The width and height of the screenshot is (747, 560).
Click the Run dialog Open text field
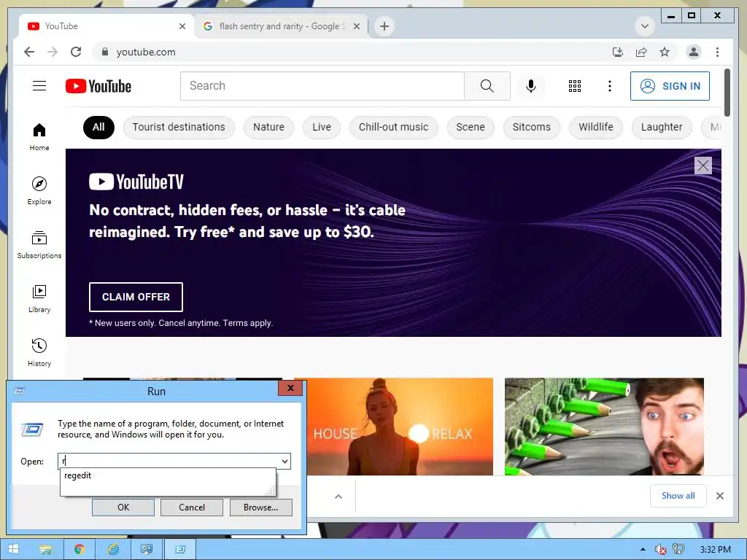(x=169, y=461)
